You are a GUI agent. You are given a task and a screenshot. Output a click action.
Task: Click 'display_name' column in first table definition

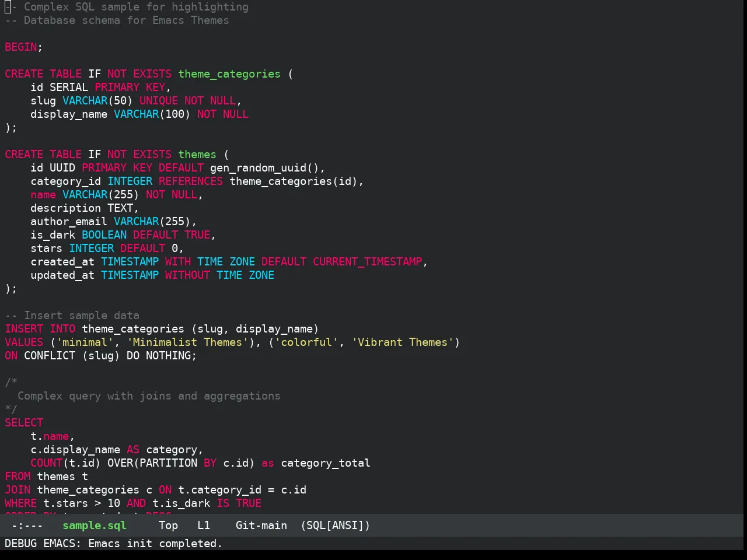point(69,114)
